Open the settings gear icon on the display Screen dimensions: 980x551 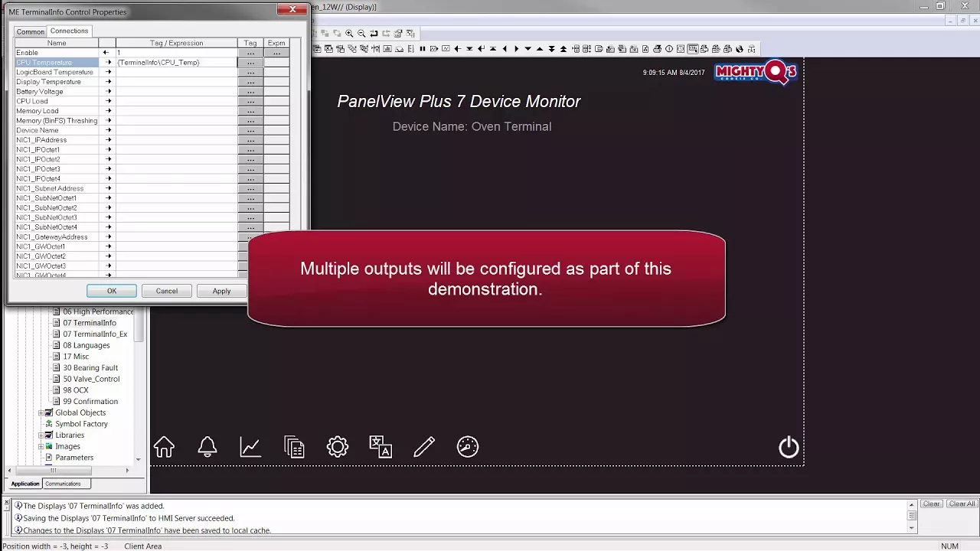tap(338, 446)
